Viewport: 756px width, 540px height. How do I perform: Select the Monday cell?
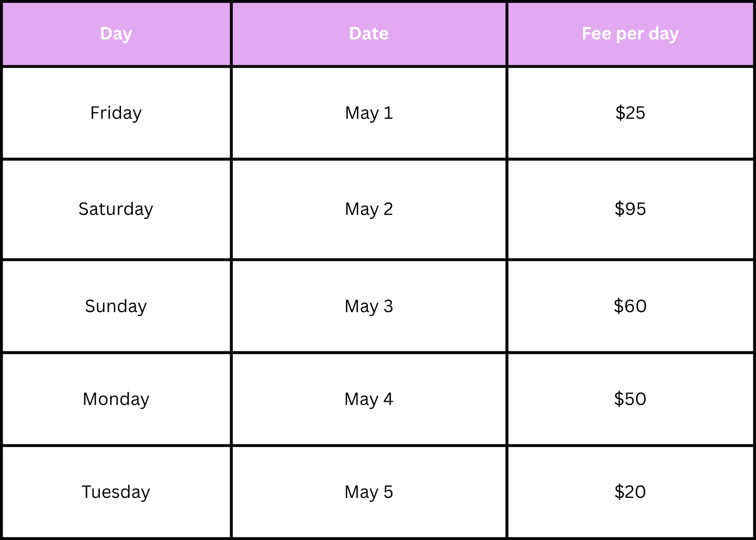[x=116, y=399]
